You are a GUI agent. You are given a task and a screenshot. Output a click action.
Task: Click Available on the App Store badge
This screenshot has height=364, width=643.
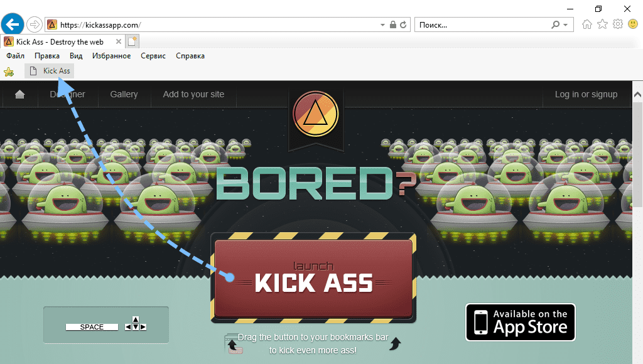point(521,322)
